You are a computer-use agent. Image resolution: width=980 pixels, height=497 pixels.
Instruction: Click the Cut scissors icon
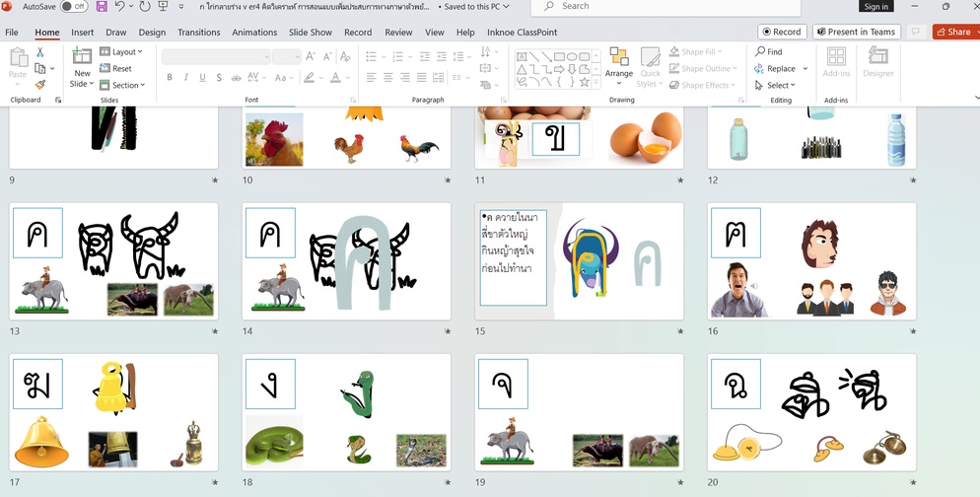pos(40,52)
